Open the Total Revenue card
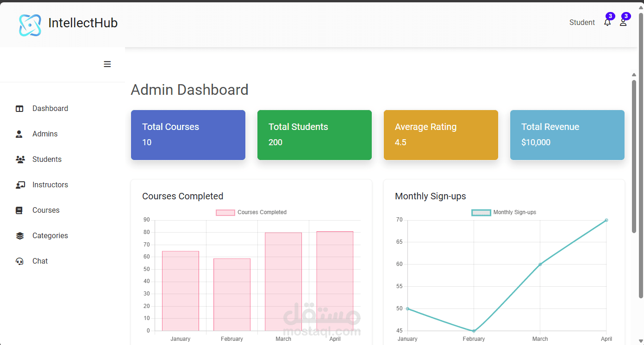 tap(567, 135)
